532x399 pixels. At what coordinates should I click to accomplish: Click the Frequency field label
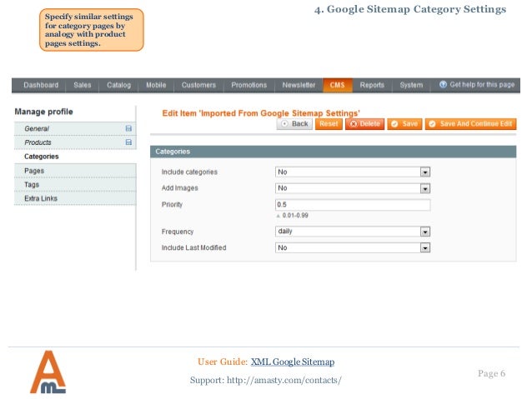click(x=178, y=232)
